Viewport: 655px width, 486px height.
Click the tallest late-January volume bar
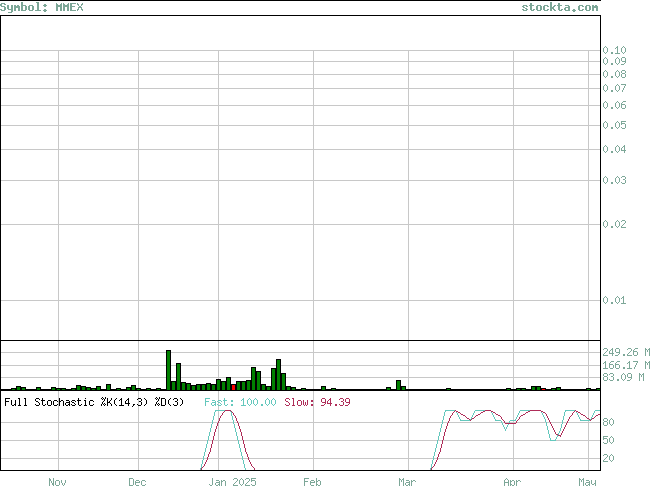tap(278, 374)
